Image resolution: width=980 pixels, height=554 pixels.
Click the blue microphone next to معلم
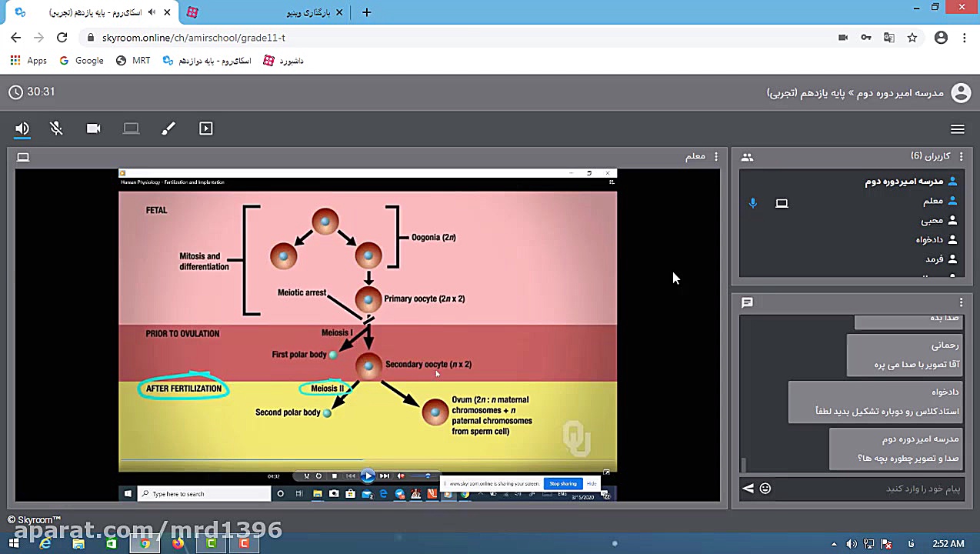pyautogui.click(x=753, y=203)
